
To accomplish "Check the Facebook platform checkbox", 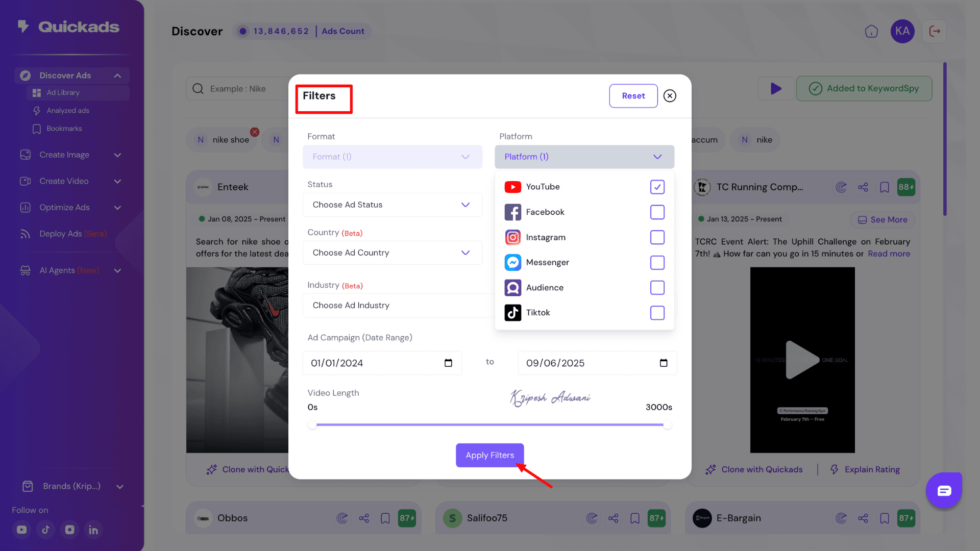I will coord(657,212).
